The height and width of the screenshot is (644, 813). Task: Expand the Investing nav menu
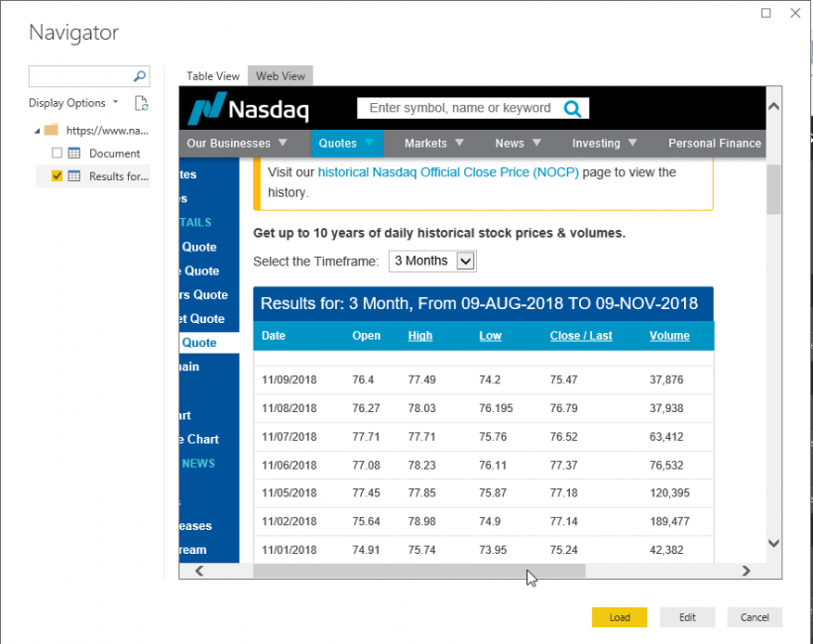(604, 143)
